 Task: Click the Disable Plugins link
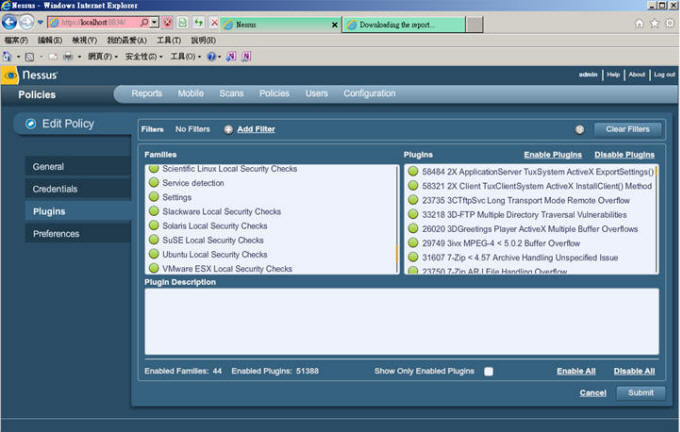(624, 155)
